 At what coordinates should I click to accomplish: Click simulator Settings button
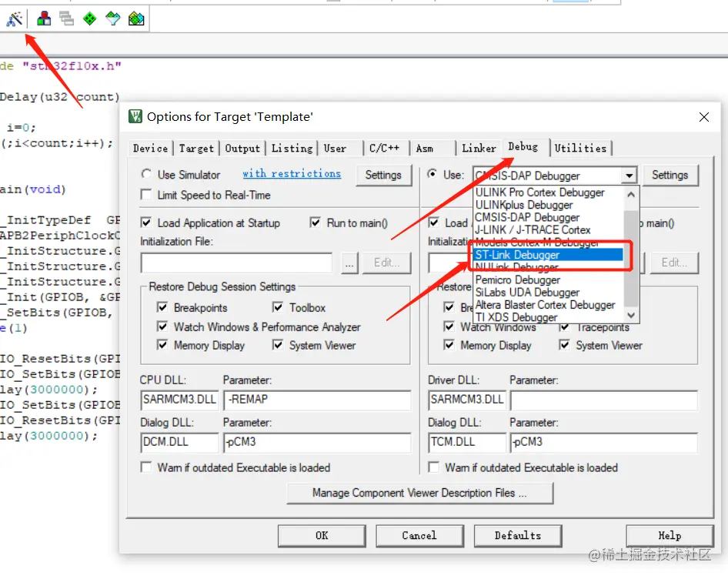point(383,176)
